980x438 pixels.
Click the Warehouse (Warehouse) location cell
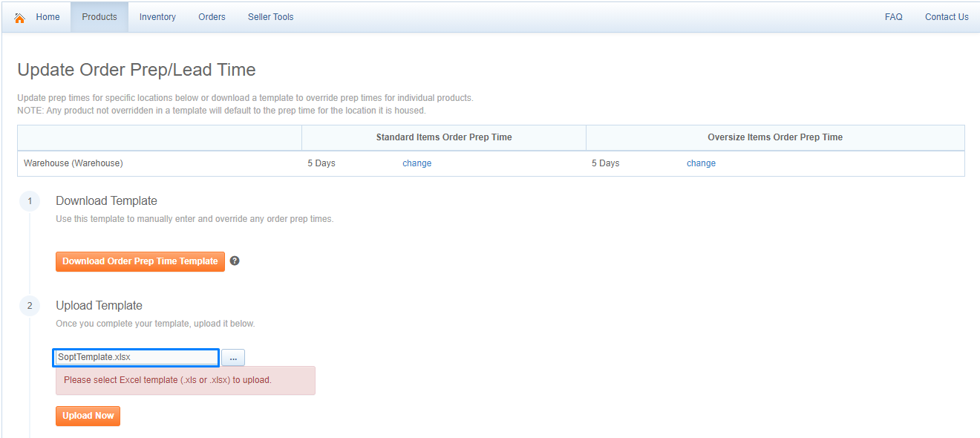[160, 163]
